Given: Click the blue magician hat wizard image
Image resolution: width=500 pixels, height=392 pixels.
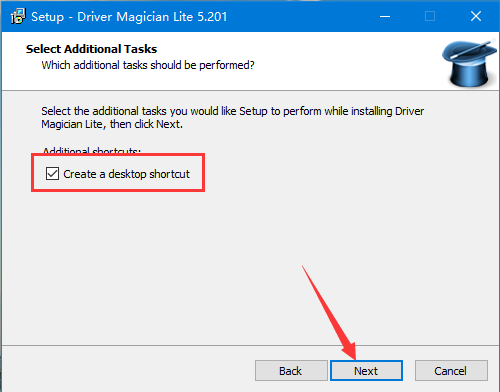Looking at the screenshot, I should 469,63.
